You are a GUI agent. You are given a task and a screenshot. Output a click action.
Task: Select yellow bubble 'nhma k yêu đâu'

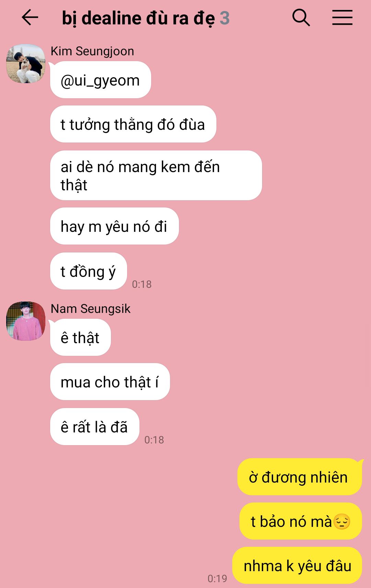coord(297,565)
